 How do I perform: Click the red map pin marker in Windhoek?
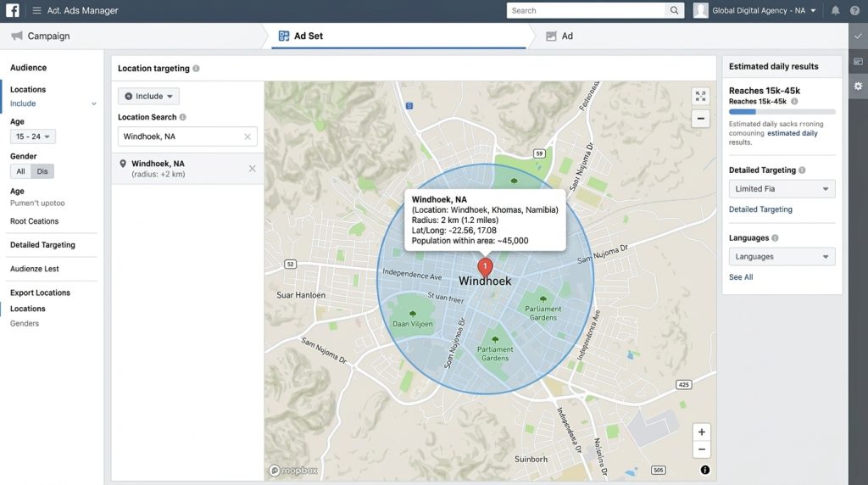point(486,267)
